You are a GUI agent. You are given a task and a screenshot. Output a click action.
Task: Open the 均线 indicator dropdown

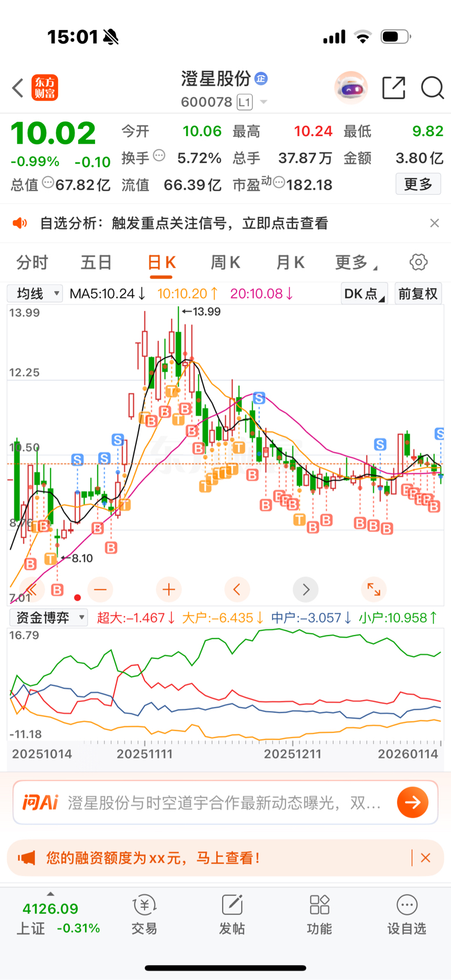(x=35, y=293)
